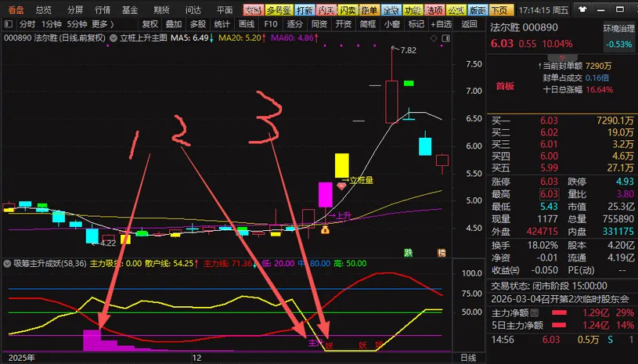Collapse the 吸筹主升成妖 indicator panel
638x364 pixels.
(7, 262)
